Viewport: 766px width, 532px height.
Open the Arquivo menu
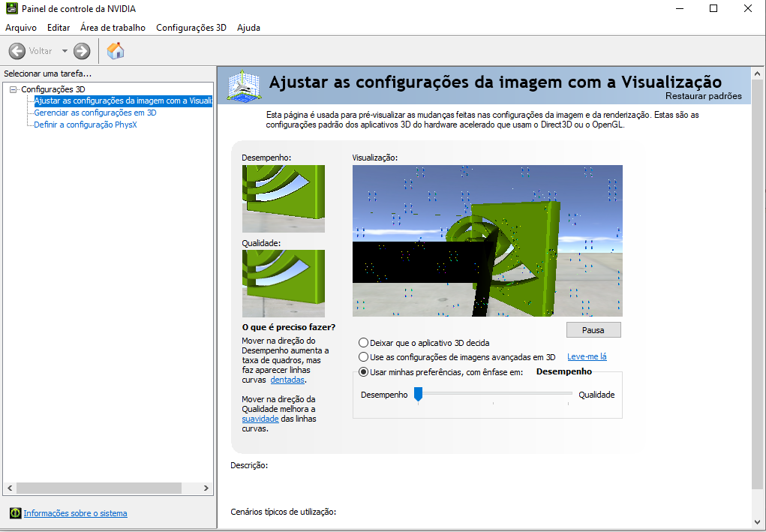point(21,28)
